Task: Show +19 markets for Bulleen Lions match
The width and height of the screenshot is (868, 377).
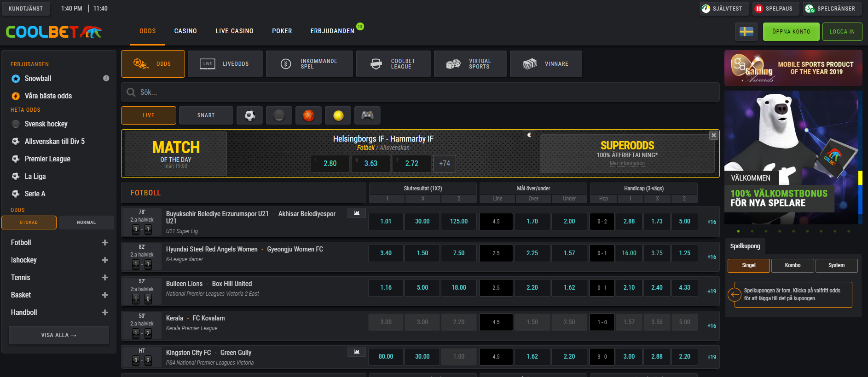Action: pyautogui.click(x=712, y=291)
